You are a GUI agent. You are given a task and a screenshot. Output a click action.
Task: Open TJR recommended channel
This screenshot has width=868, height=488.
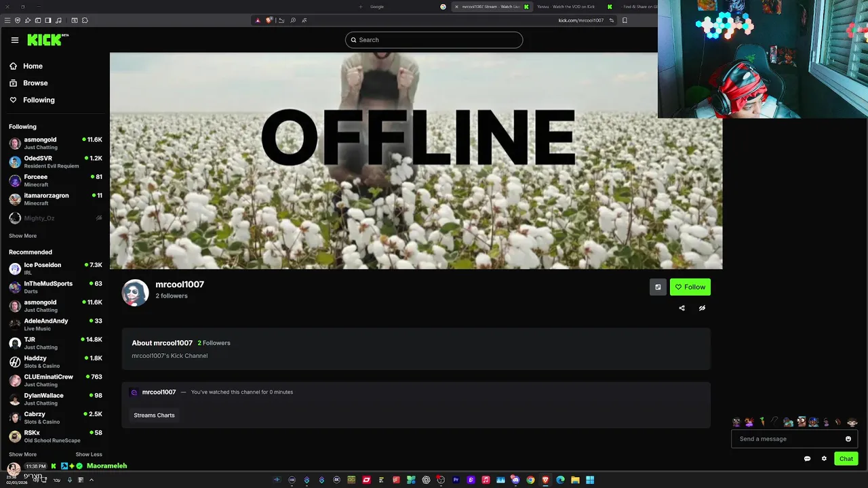coord(55,343)
